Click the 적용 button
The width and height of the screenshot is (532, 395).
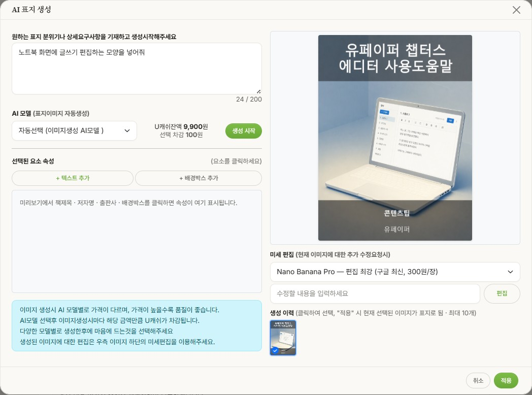506,381
